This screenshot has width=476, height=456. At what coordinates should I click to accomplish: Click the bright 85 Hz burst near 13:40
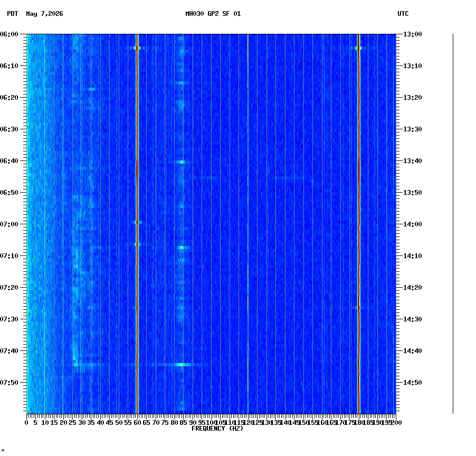(181, 162)
